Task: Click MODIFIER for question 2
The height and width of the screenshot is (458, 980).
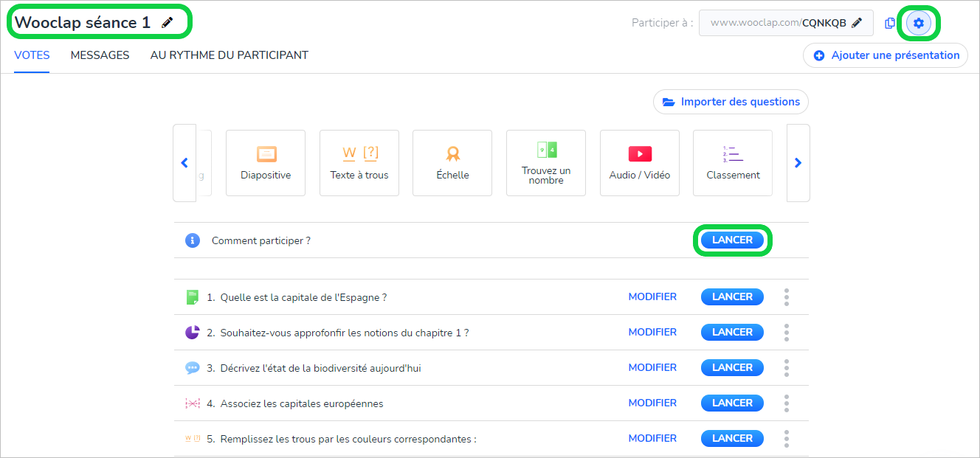Action: 652,333
